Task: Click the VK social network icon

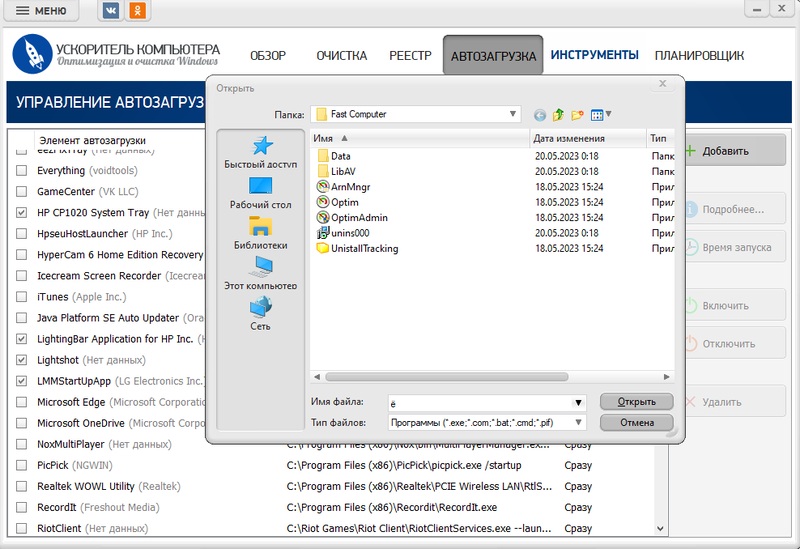Action: pos(111,11)
